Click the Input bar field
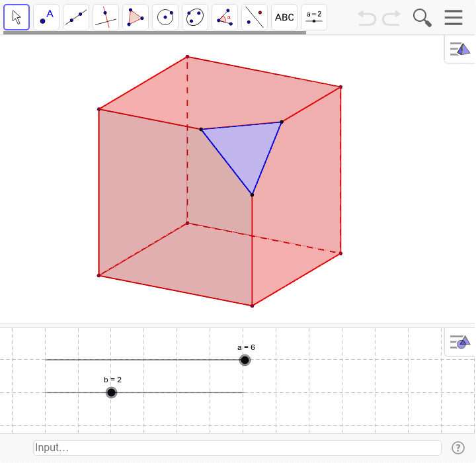 point(237,448)
